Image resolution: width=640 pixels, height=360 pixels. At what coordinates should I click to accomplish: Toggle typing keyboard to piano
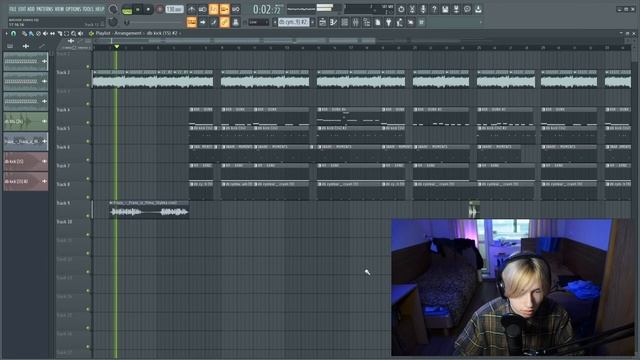click(191, 22)
